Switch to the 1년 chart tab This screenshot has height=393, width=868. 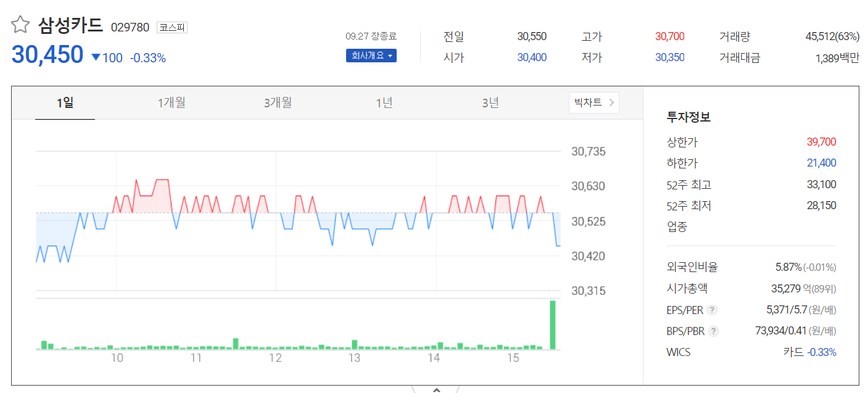pos(384,102)
